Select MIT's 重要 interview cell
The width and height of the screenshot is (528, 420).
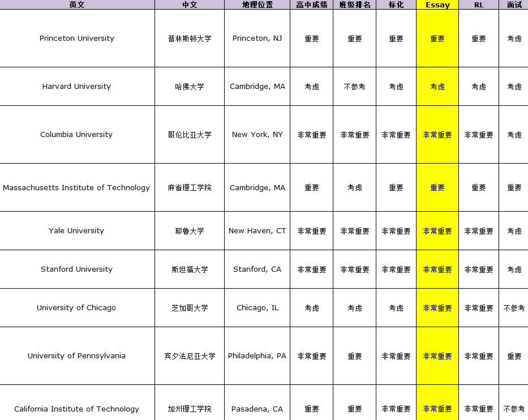(513, 187)
